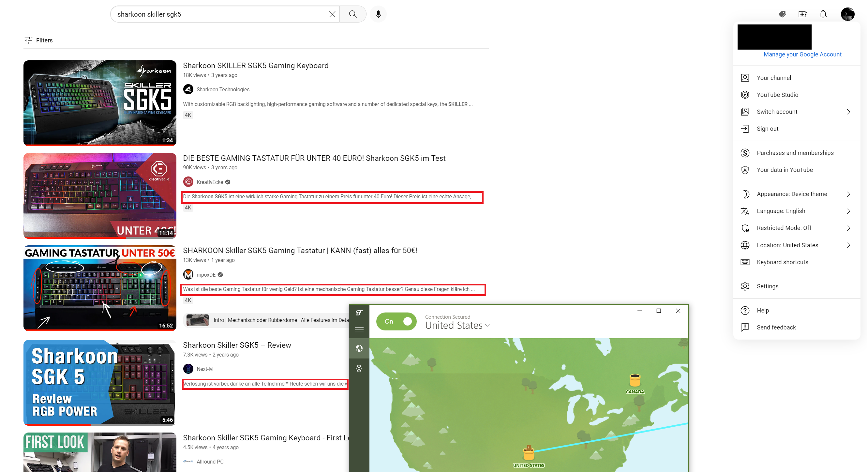Open TunnelBear globe map view
Image resolution: width=868 pixels, height=472 pixels.
[359, 348]
